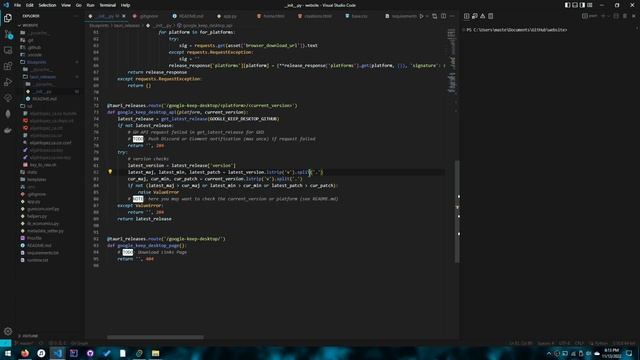The width and height of the screenshot is (640, 360).
Task: Open the Source Control view
Action: [8, 34]
